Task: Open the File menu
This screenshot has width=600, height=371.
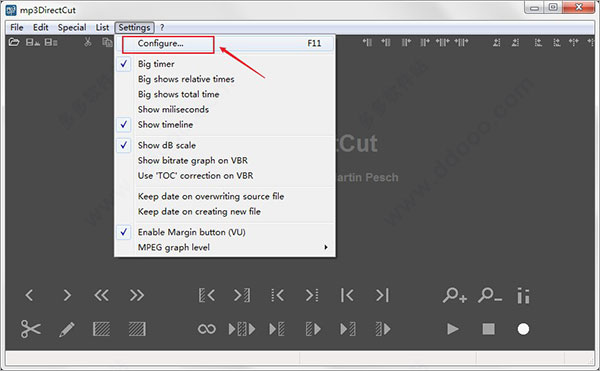Action: pyautogui.click(x=17, y=28)
